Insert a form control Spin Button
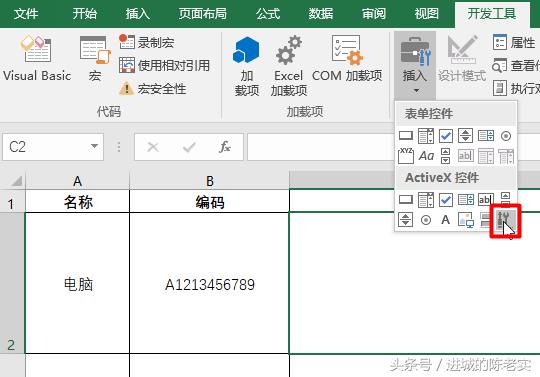The width and height of the screenshot is (540, 377). pyautogui.click(x=465, y=136)
